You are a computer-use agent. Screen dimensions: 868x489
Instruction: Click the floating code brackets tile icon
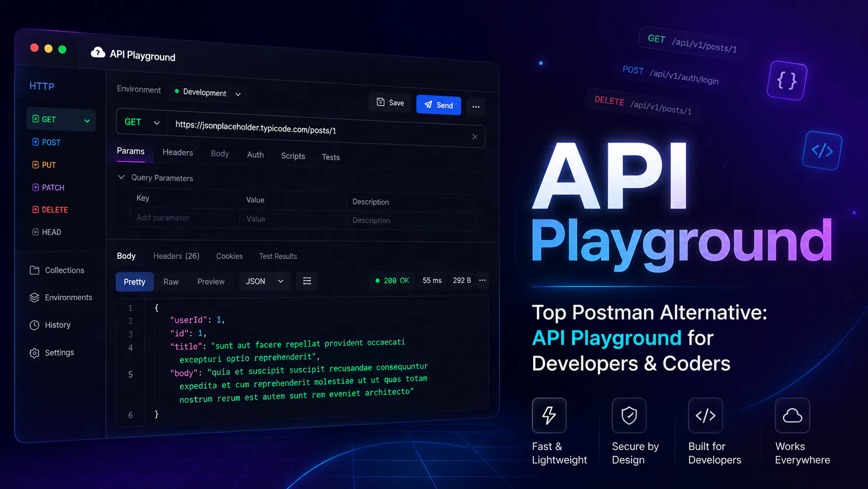[822, 151]
